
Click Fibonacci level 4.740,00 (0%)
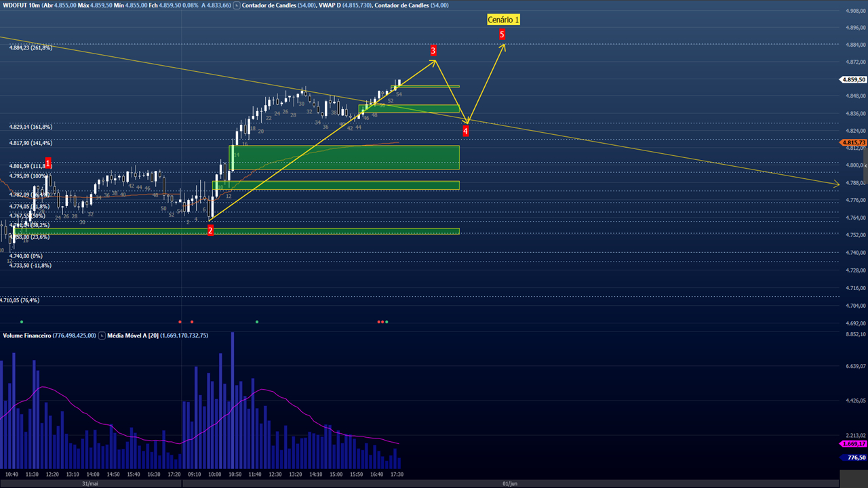click(x=26, y=256)
